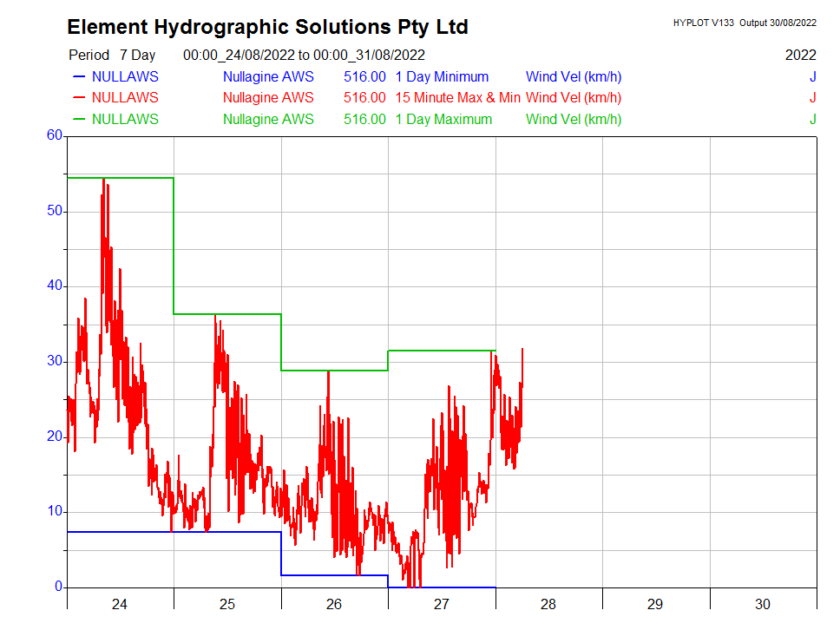Image resolution: width=840 pixels, height=630 pixels.
Task: Click the blue "Nullagine AWS" station name
Action: click(268, 77)
